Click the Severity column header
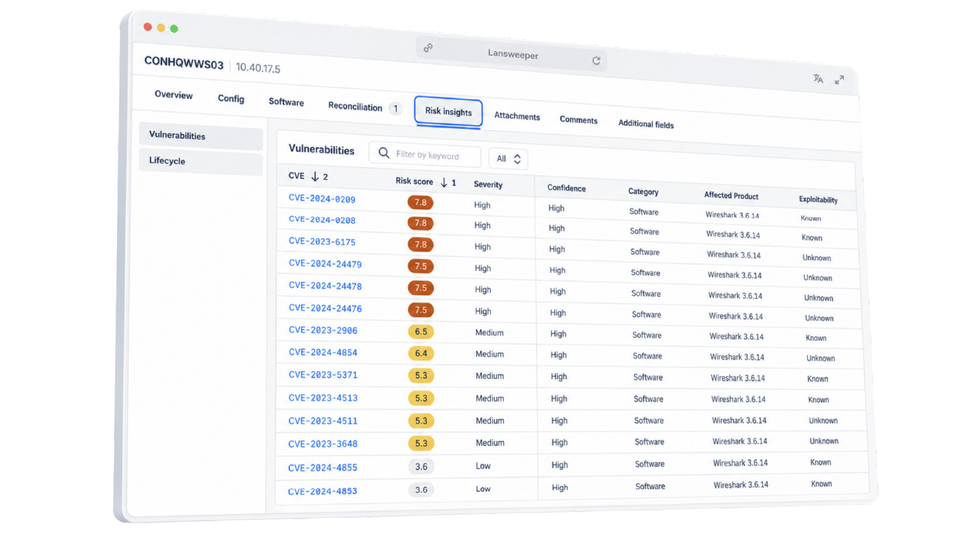980x543 pixels. (488, 184)
